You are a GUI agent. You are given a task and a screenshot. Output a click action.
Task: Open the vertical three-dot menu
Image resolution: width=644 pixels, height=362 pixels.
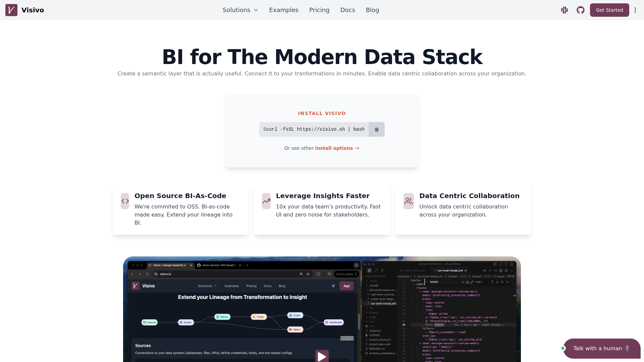pos(635,10)
